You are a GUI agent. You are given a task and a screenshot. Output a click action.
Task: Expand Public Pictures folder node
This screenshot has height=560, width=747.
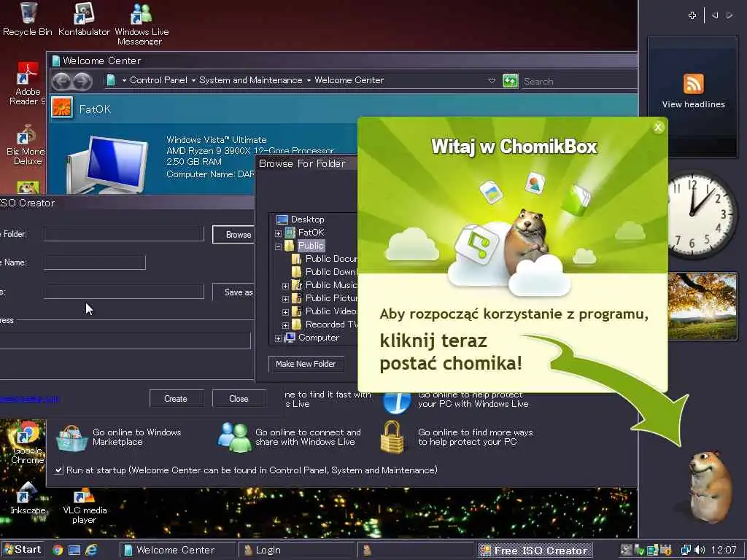point(285,299)
